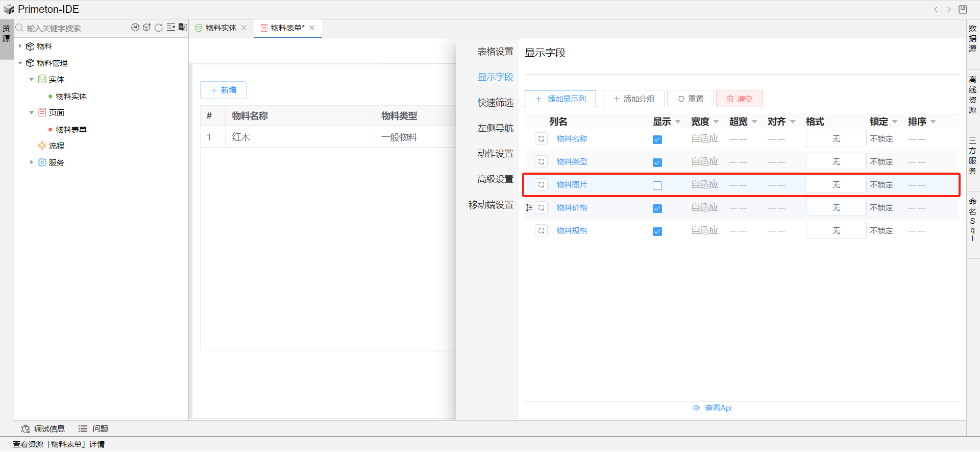Click the add new module cube icon
The height and width of the screenshot is (452, 980).
click(146, 28)
